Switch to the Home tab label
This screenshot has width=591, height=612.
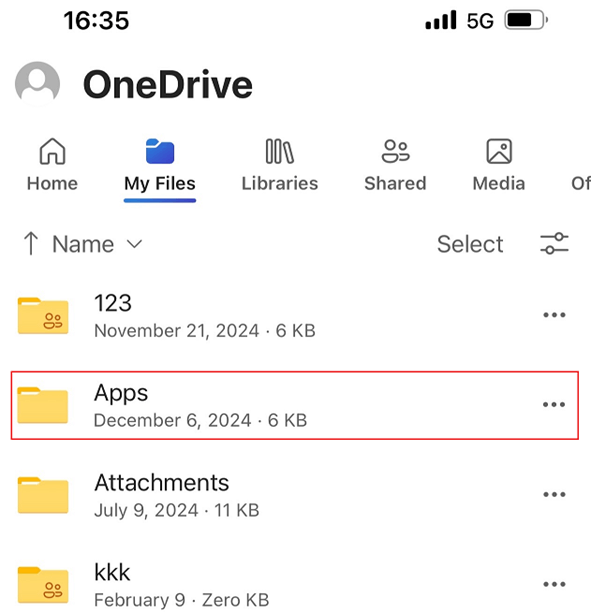[x=52, y=183]
